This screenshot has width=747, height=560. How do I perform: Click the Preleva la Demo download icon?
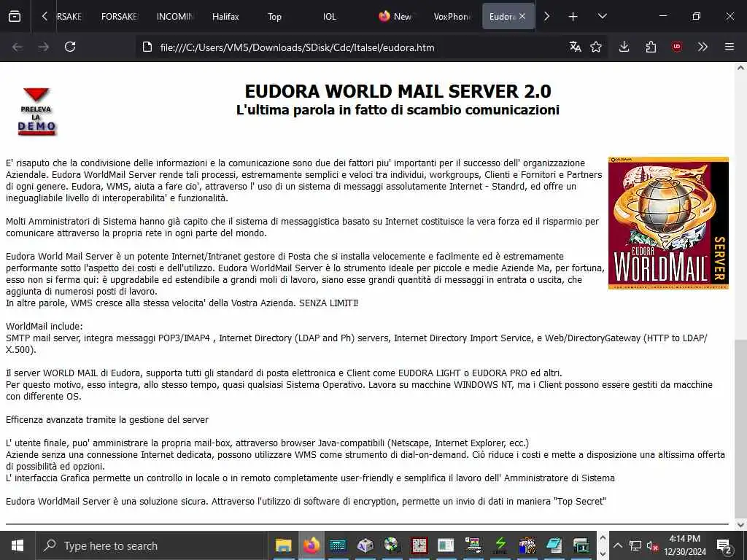click(x=37, y=112)
